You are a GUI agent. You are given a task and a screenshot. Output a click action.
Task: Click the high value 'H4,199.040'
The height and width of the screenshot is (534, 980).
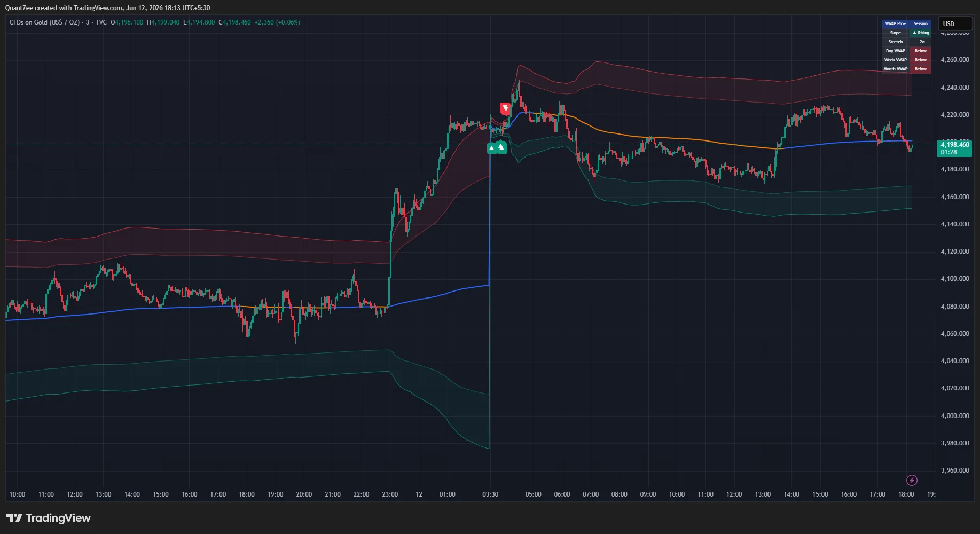[163, 22]
